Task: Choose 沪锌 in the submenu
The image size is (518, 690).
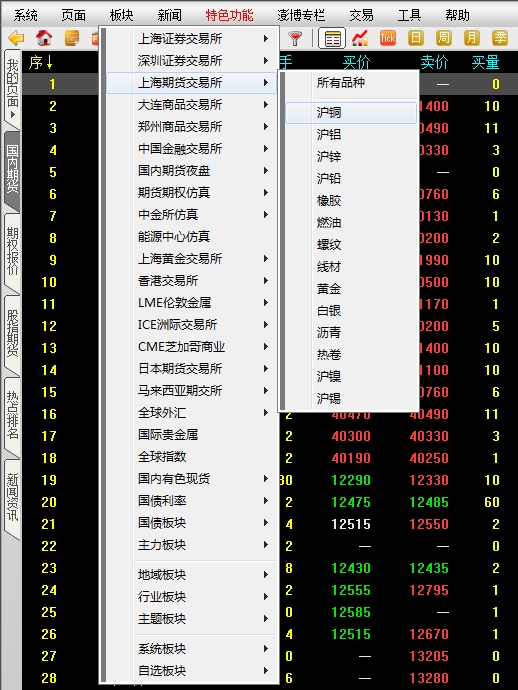Action: 351,157
